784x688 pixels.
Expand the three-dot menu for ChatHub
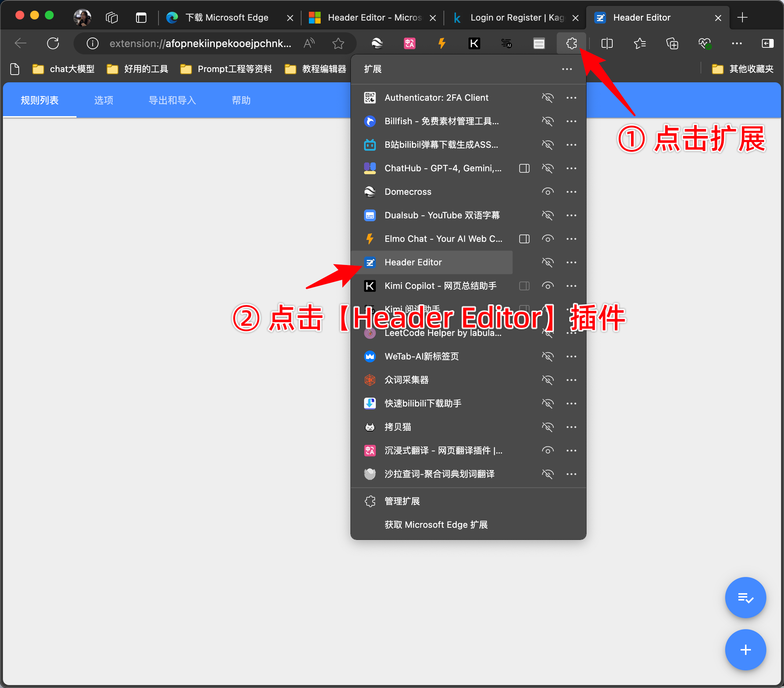(x=571, y=168)
